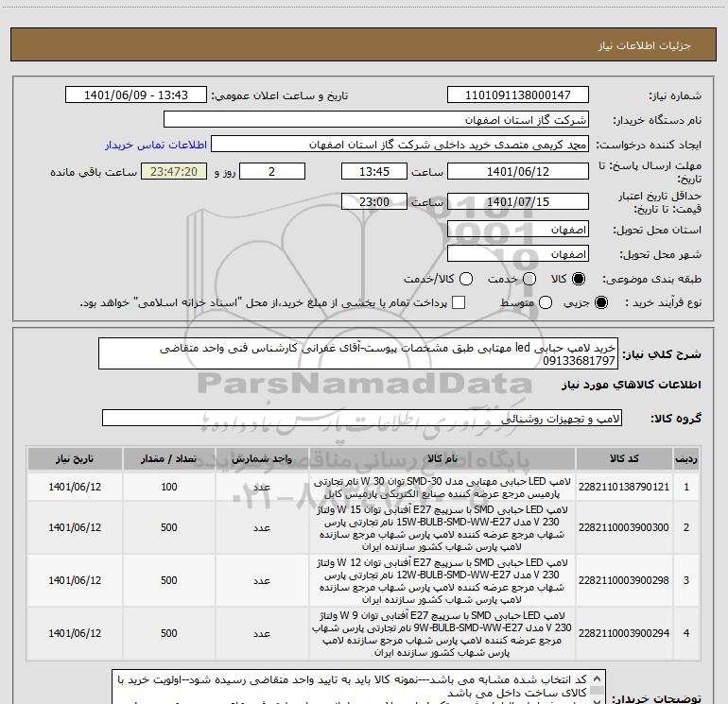Click the 9W-BULB-SMD-WW-E27 lamp description

tap(442, 634)
